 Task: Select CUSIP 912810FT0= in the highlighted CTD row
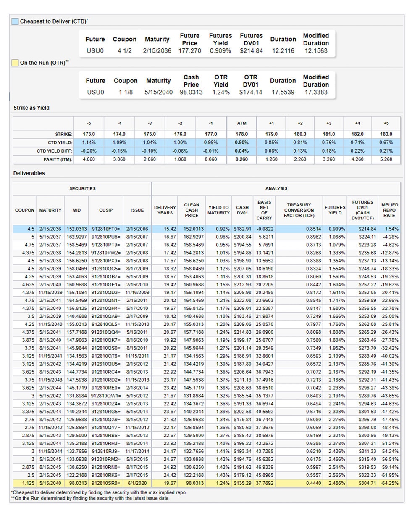106,229
